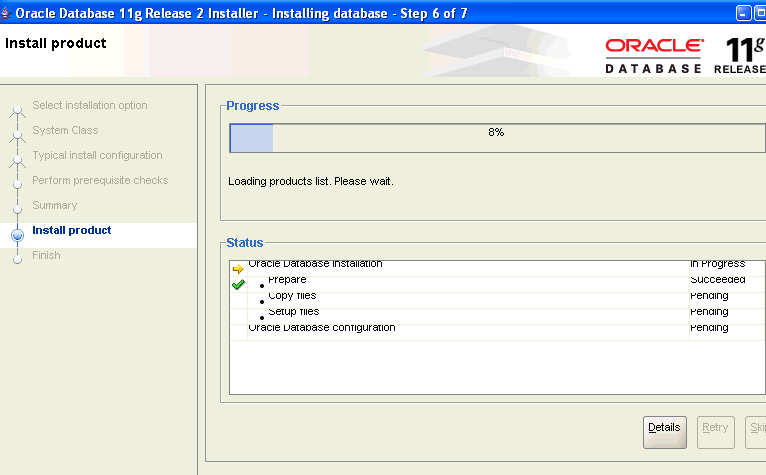Select the 'Finish' step
Screen dimensions: 766x475
coord(46,255)
